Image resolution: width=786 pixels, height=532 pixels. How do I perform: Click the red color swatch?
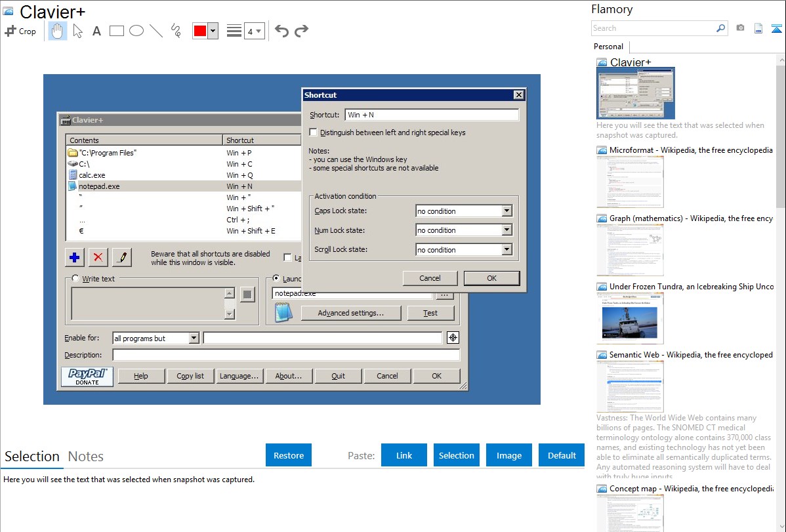point(200,31)
